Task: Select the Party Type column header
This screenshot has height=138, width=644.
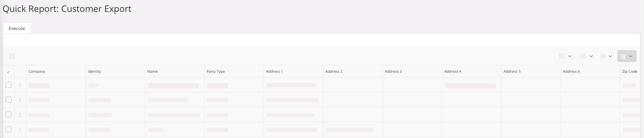Action: tap(216, 72)
